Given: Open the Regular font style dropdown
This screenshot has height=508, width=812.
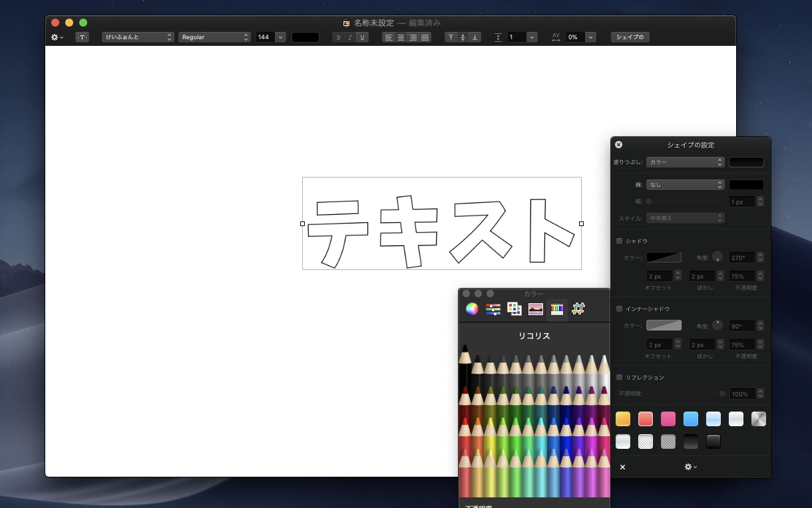Looking at the screenshot, I should 214,37.
